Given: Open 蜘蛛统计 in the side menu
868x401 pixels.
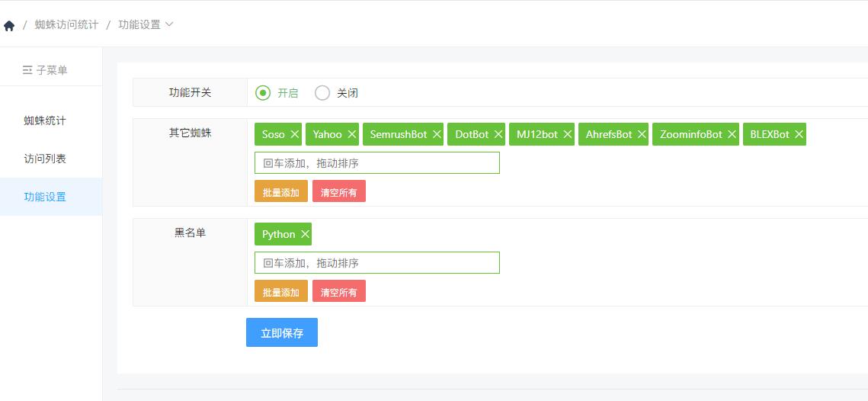Looking at the screenshot, I should (x=45, y=120).
